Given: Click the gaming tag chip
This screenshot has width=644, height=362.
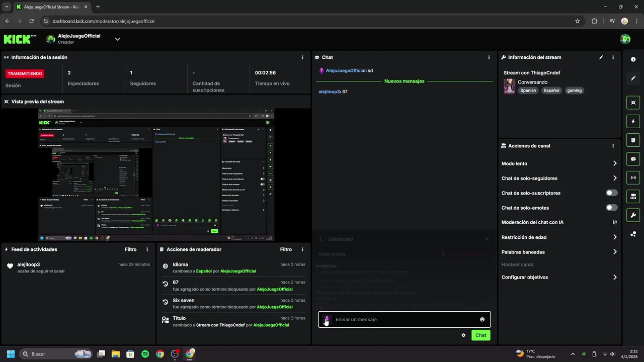Looking at the screenshot, I should (575, 90).
